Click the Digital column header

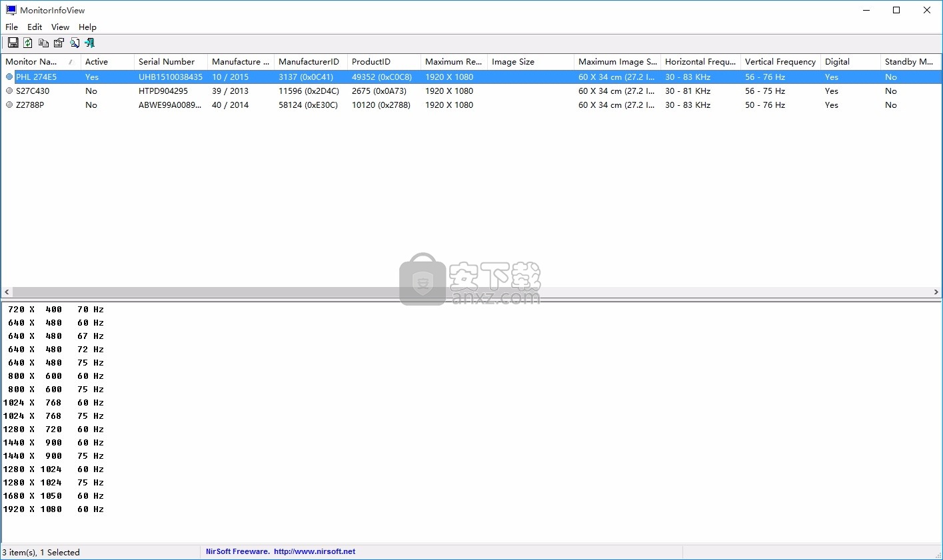tap(850, 61)
